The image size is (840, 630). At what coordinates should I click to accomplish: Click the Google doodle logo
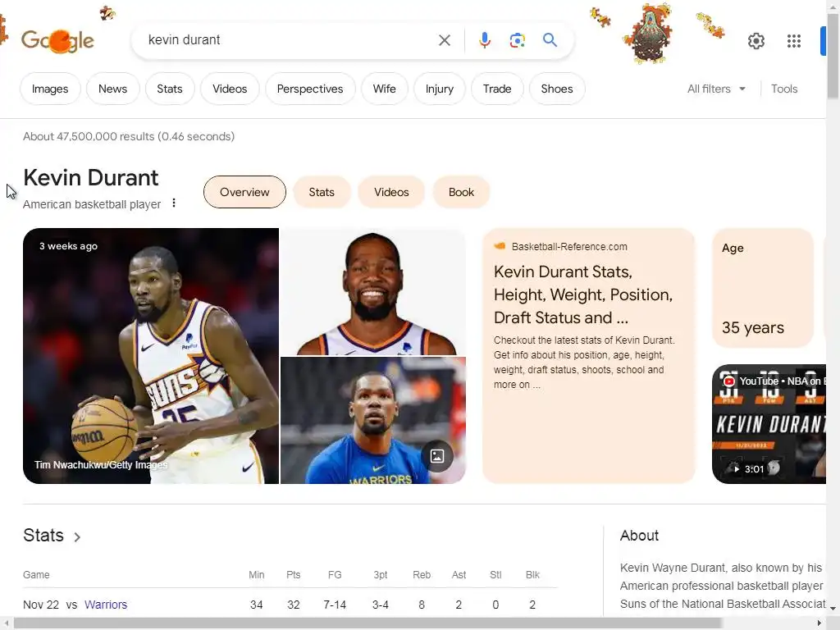click(58, 41)
